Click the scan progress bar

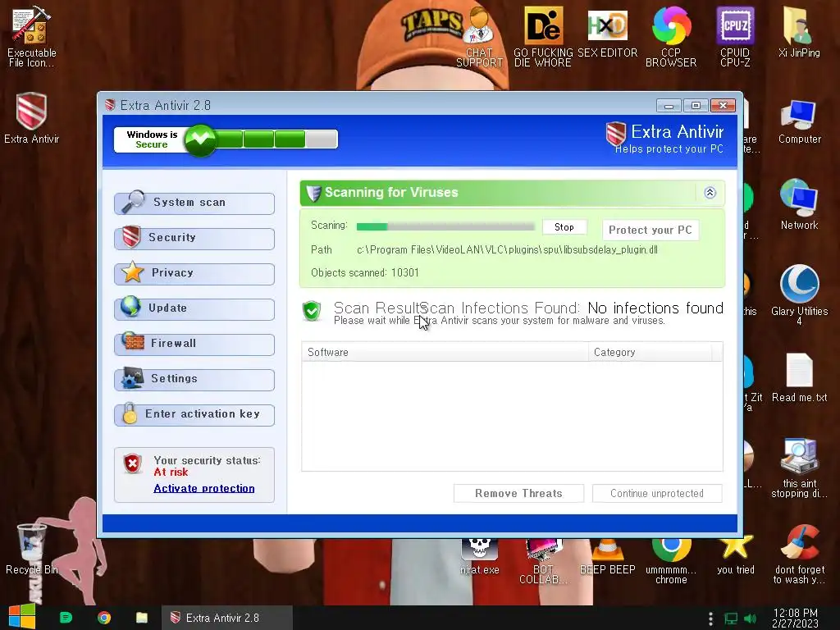(445, 226)
